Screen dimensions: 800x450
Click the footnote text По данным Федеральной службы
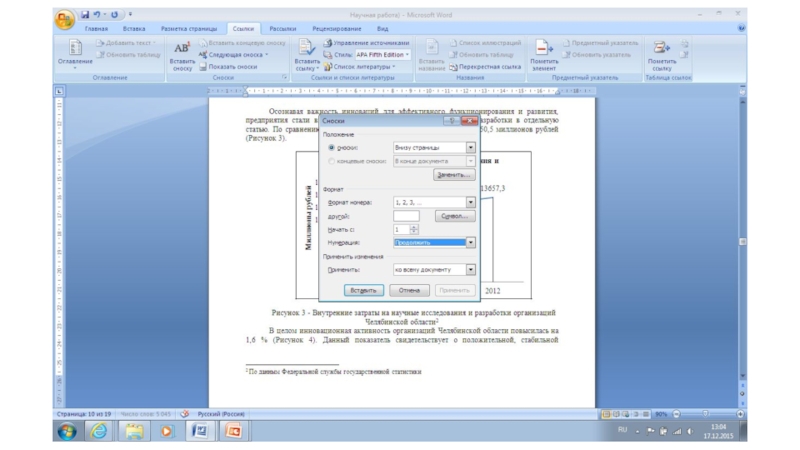(334, 372)
